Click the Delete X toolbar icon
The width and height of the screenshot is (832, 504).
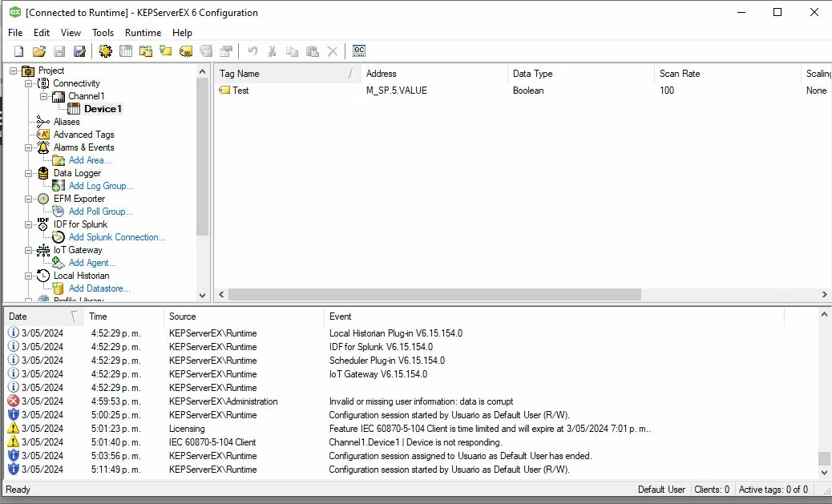pyautogui.click(x=332, y=51)
